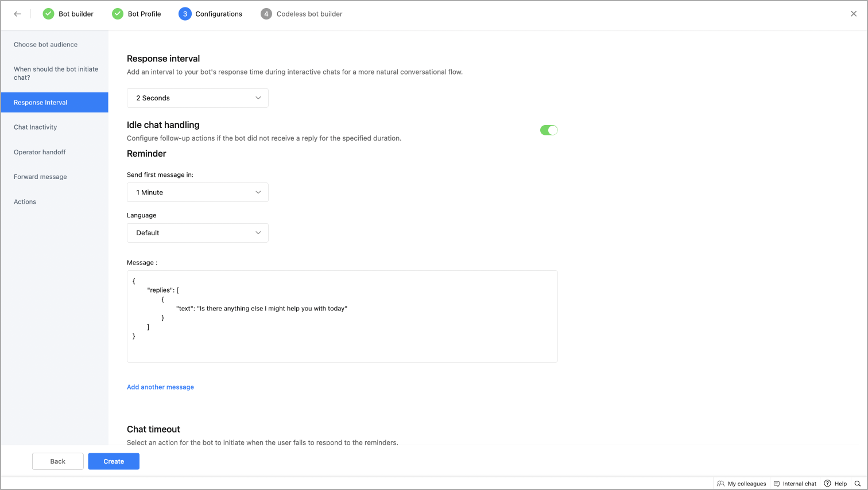Click the step 3 Configurations circle
The width and height of the screenshot is (868, 490).
pos(185,14)
